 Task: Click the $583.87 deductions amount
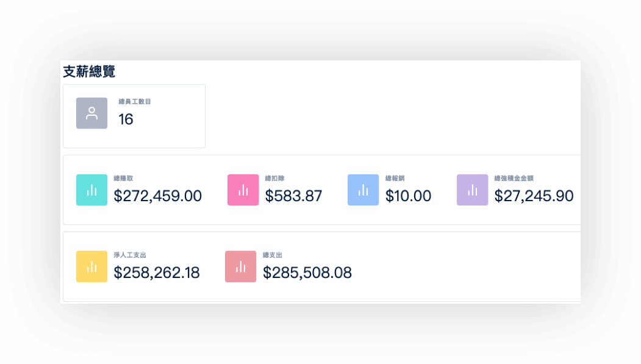coord(293,196)
